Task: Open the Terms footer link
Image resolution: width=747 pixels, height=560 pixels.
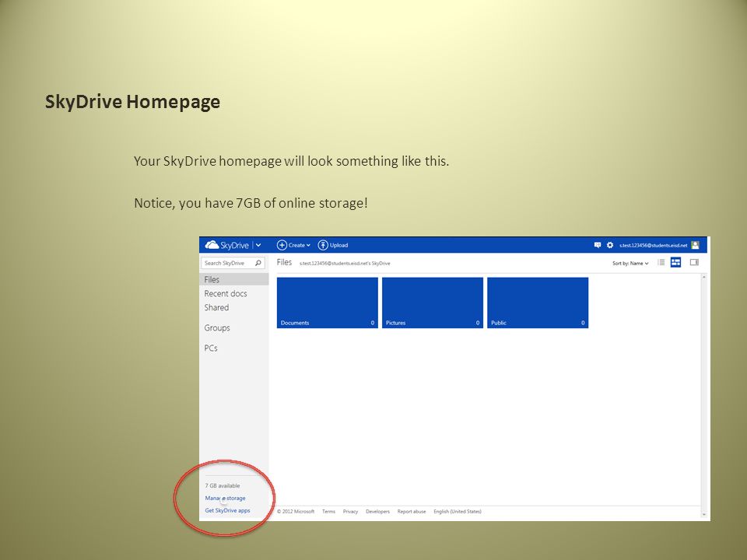Action: click(x=328, y=512)
